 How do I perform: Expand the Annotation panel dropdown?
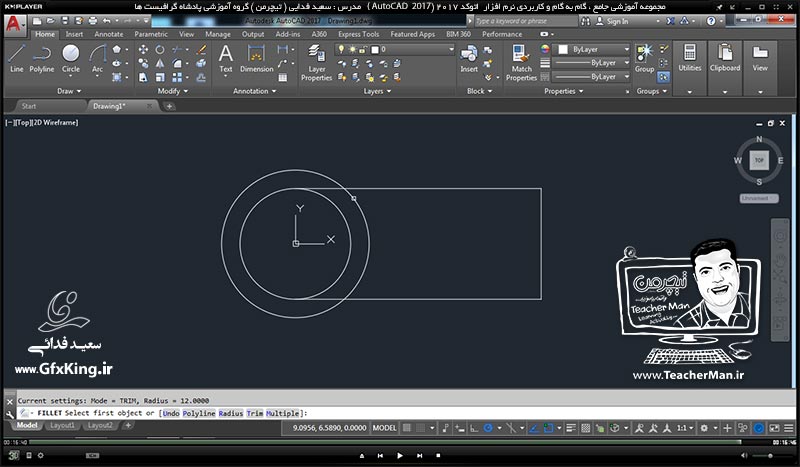254,91
